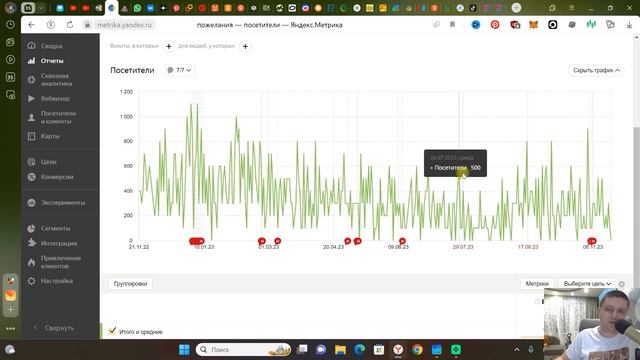Screen dimensions: 640x360
Task: Switch to the TikTok browser tab
Action: tap(473, 8)
